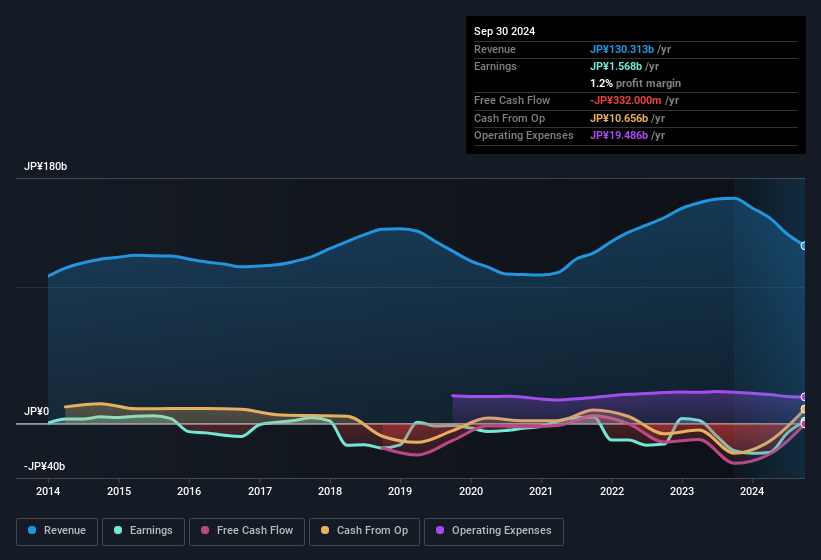Viewport: 821px width, 560px height.
Task: Click the Revenue end-point marker on chart
Action: coord(804,245)
